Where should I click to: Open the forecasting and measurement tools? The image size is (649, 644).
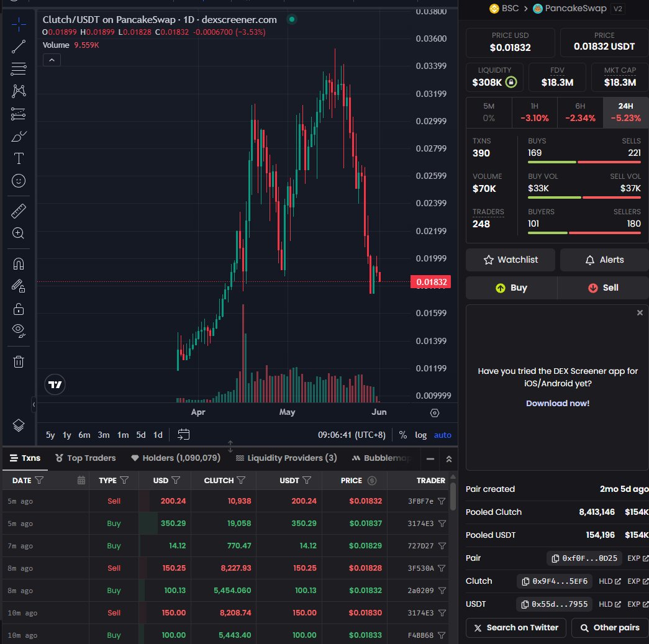(x=19, y=114)
